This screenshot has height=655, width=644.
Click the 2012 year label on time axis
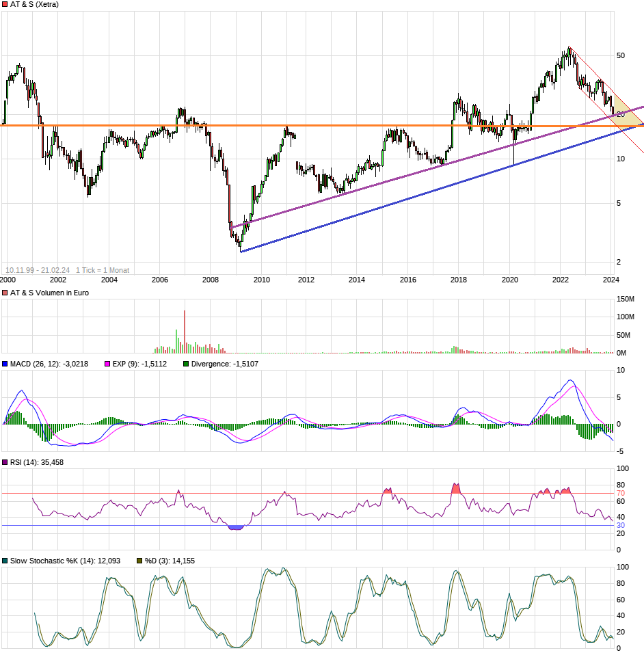306,280
